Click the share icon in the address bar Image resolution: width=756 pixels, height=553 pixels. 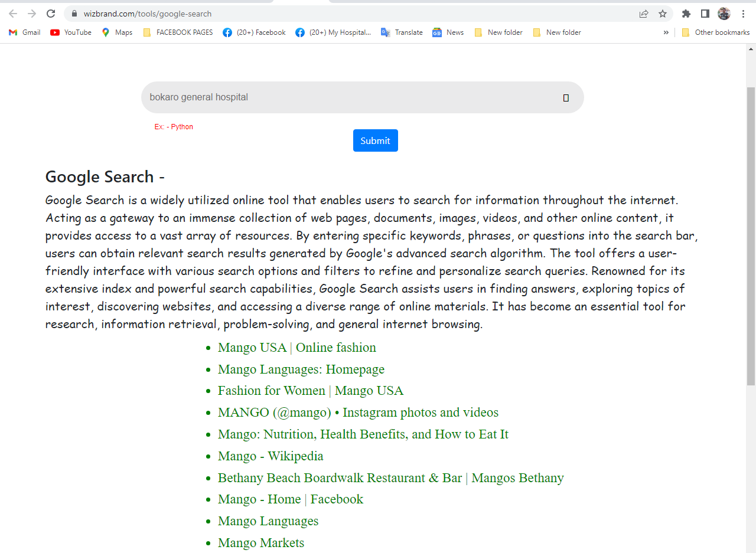[643, 13]
